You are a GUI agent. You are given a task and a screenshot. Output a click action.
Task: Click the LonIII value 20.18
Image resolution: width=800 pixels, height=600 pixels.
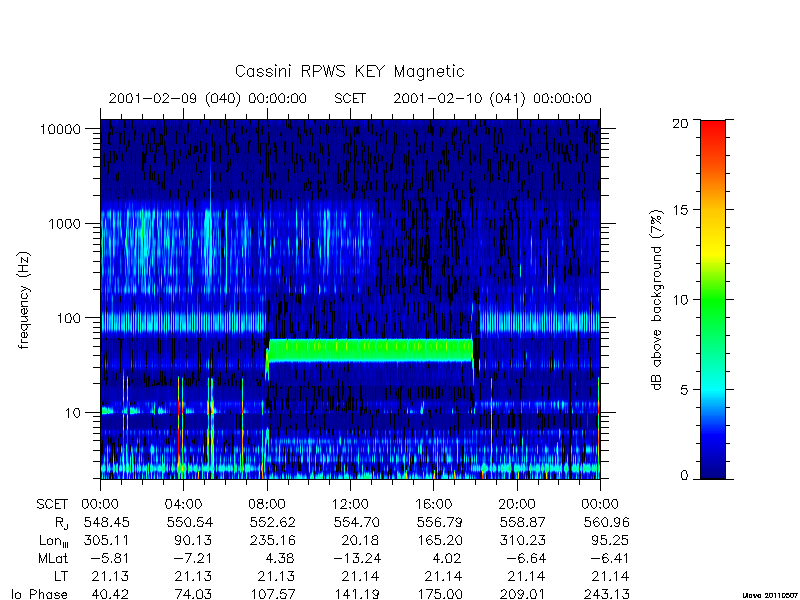point(360,540)
